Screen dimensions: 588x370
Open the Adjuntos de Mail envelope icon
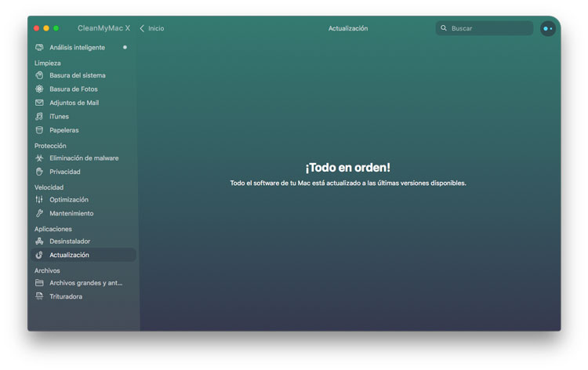point(39,103)
